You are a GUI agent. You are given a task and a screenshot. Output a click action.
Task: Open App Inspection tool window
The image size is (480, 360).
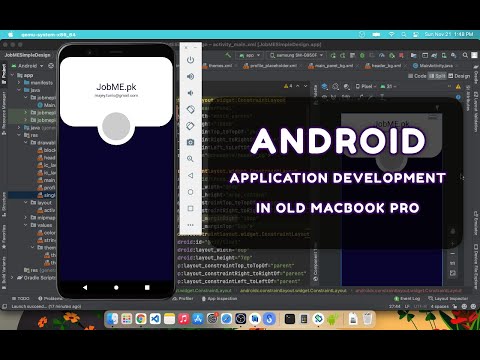pos(219,298)
